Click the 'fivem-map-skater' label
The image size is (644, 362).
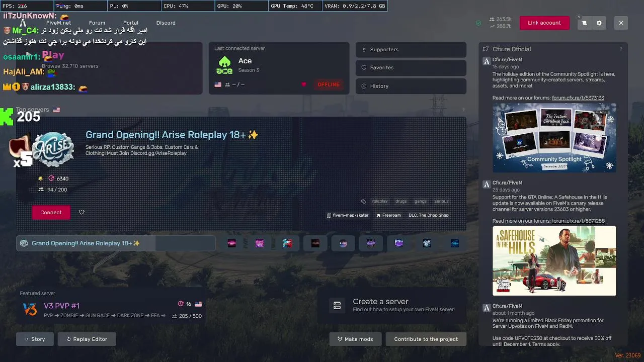tap(348, 215)
